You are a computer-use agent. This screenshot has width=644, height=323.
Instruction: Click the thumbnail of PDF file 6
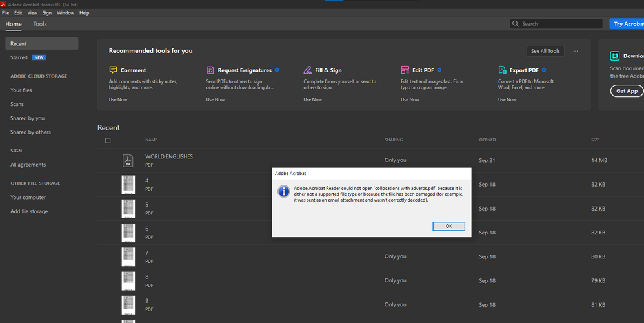[128, 233]
